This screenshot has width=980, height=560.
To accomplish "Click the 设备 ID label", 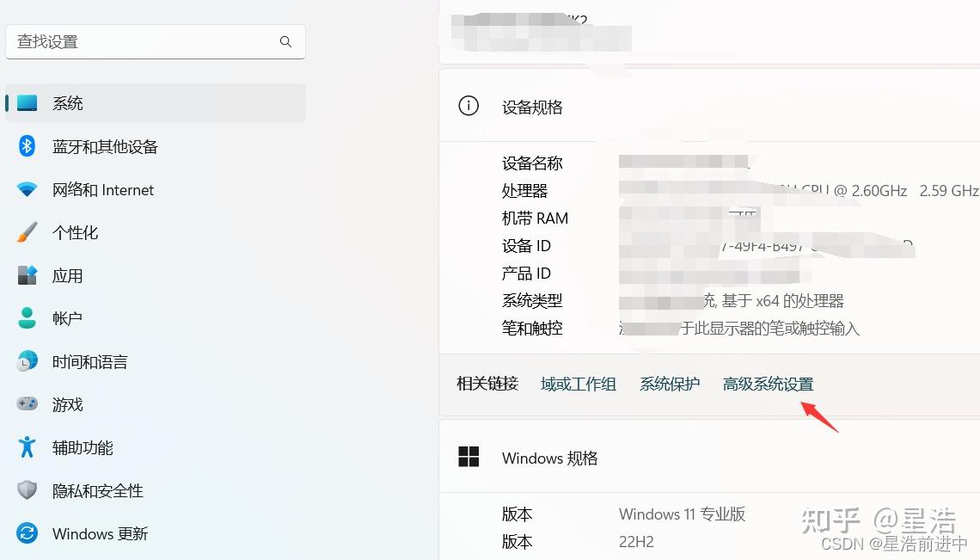I will (x=526, y=246).
